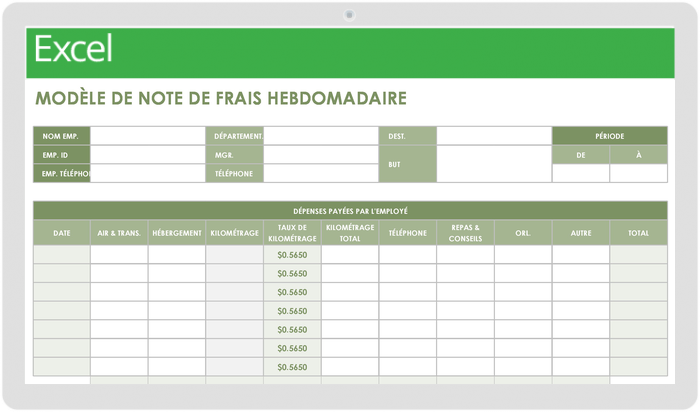The image size is (700, 412).
Task: Click the DE column header
Action: pos(581,155)
